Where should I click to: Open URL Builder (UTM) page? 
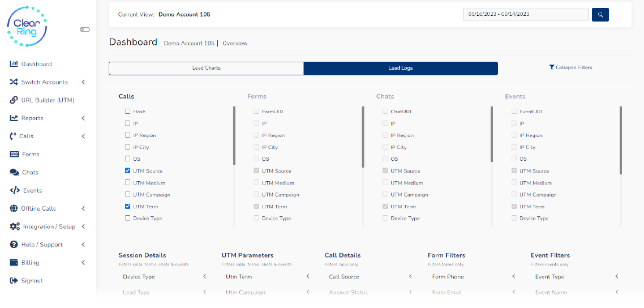(48, 100)
